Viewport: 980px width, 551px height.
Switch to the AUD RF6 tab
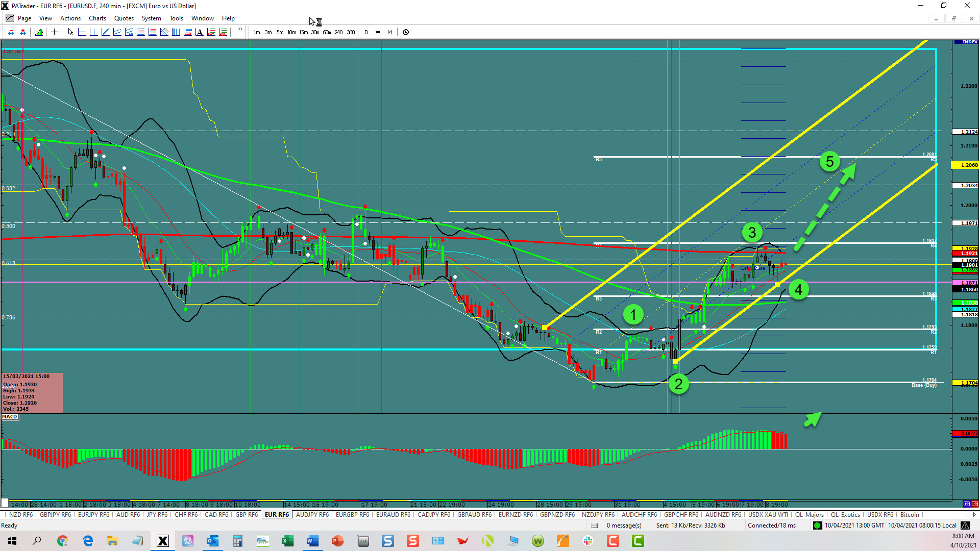[x=128, y=515]
